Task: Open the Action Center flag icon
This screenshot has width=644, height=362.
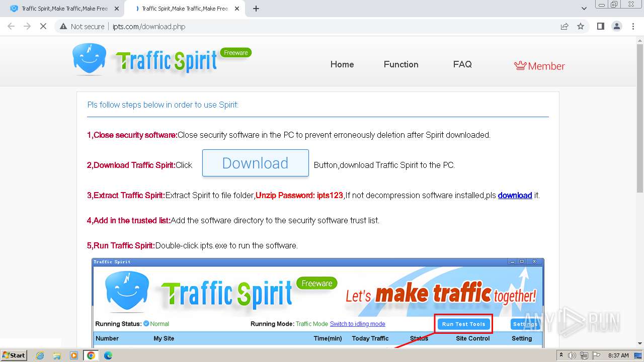Action: point(596,355)
